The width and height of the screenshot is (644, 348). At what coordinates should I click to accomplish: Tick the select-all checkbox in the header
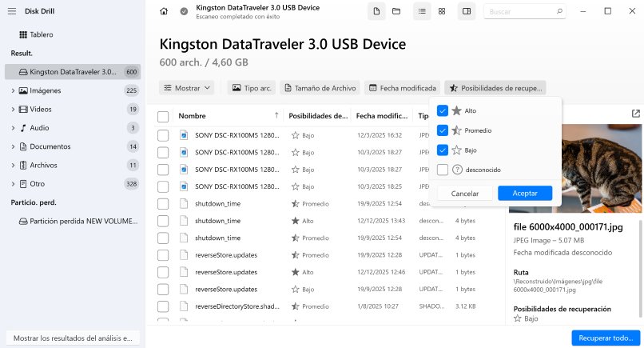[163, 117]
